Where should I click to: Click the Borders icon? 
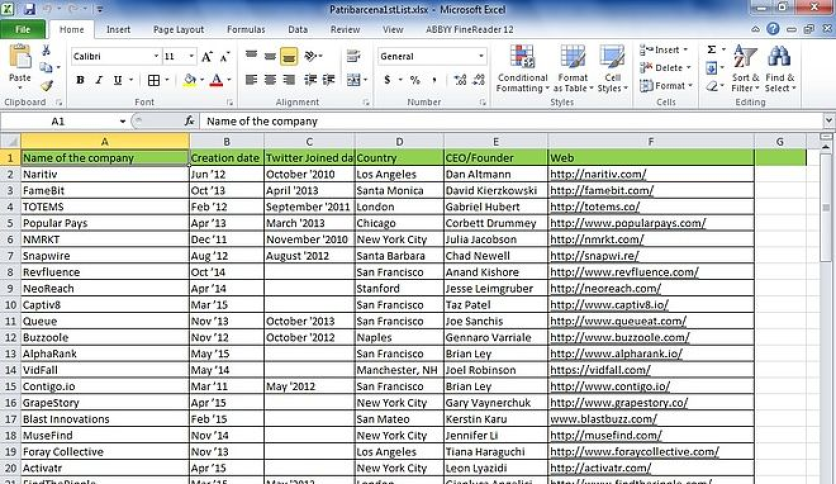(154, 80)
